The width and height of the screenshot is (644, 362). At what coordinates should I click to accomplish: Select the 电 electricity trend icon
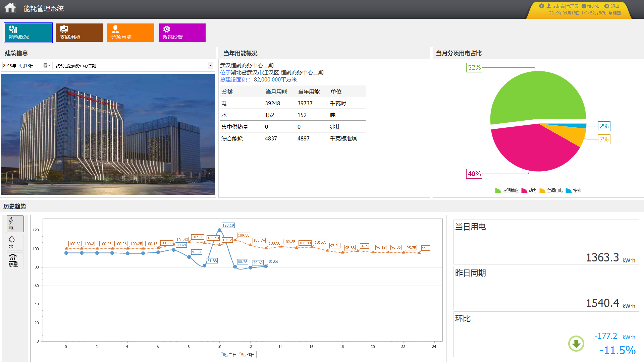[x=15, y=224]
